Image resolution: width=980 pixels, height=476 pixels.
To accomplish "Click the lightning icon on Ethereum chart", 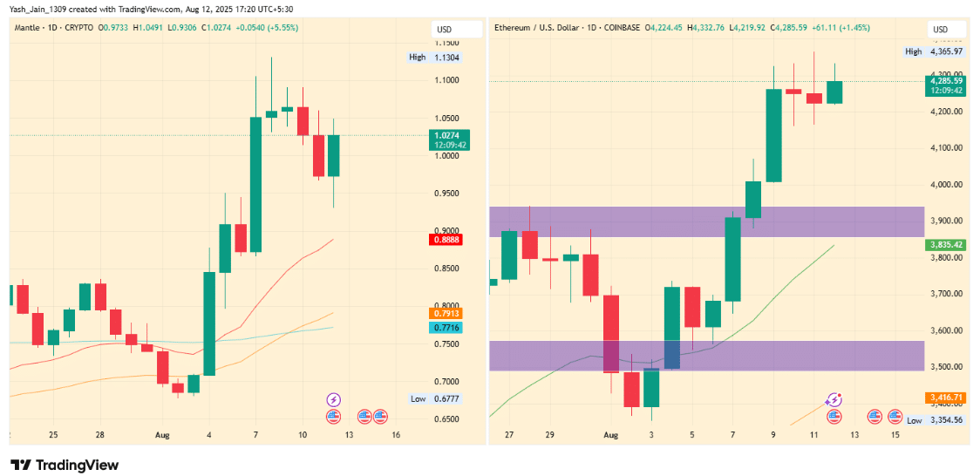I will [834, 399].
